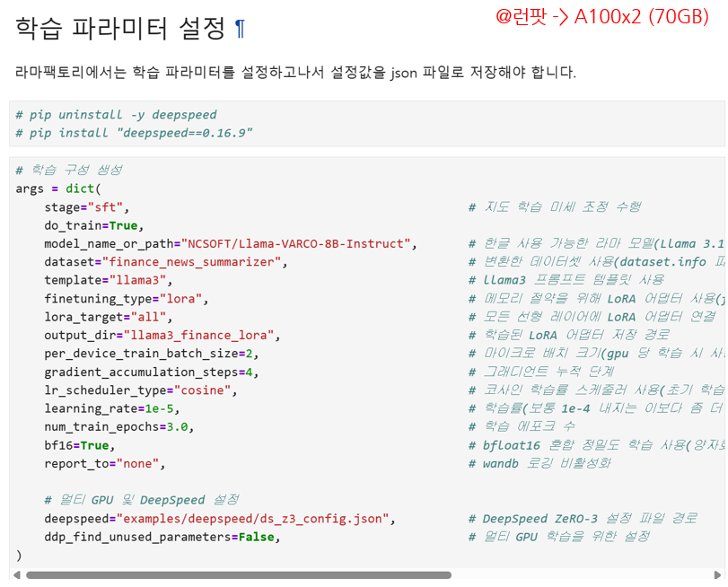Screen dimensions: 728x587
Task: Click the dataset="finance_news_summarizer" line
Action: click(166, 262)
